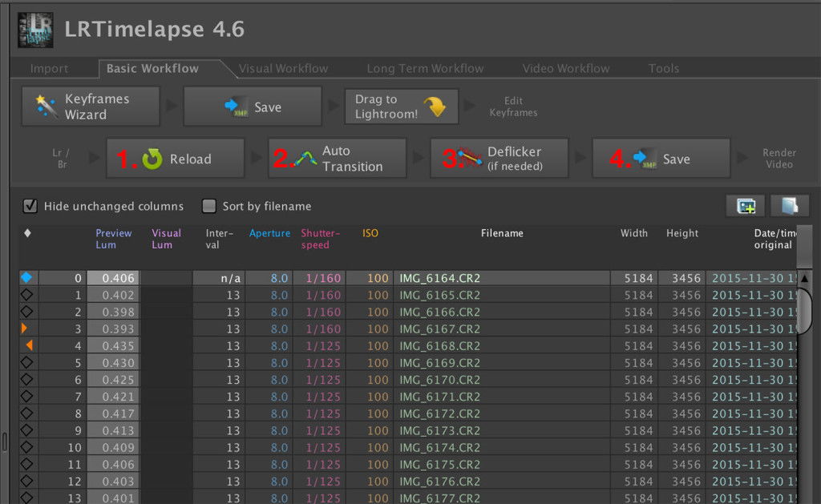The image size is (821, 504).
Task: Click the Edit Keyframes label
Action: [x=513, y=107]
